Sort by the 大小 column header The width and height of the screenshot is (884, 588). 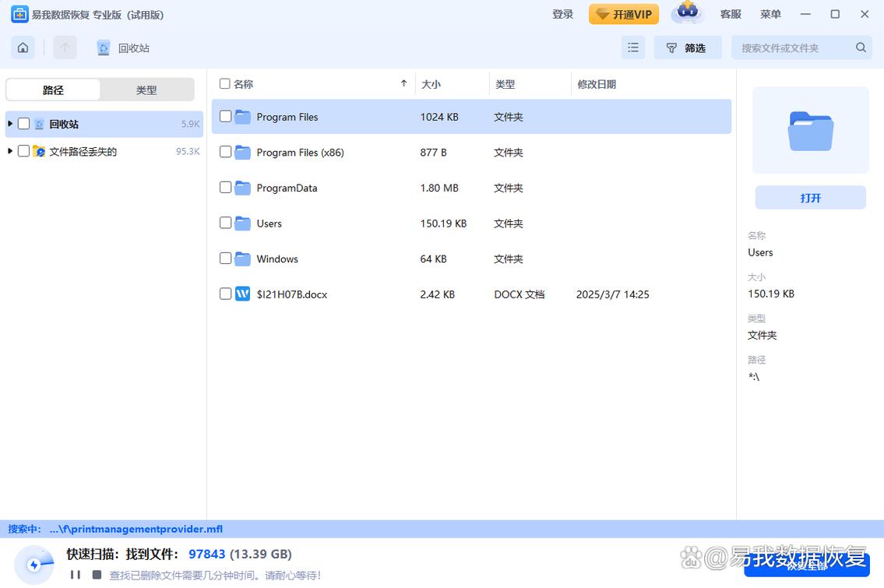coord(431,84)
